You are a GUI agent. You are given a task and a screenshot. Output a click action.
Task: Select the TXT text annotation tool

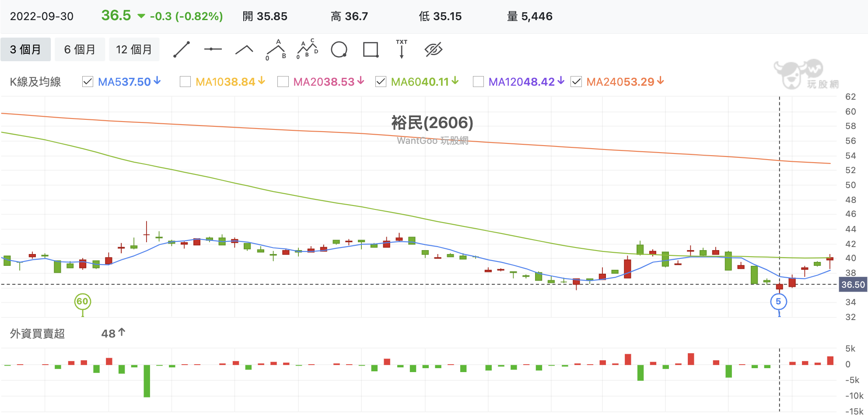(x=401, y=49)
